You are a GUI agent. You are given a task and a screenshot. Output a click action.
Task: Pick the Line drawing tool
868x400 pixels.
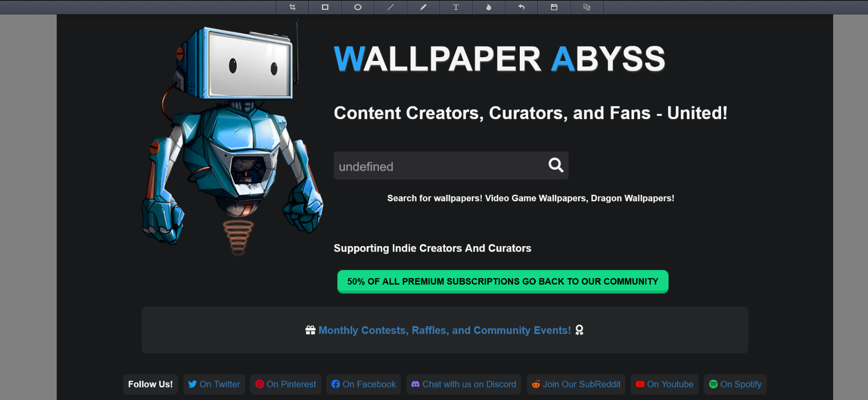pyautogui.click(x=391, y=7)
